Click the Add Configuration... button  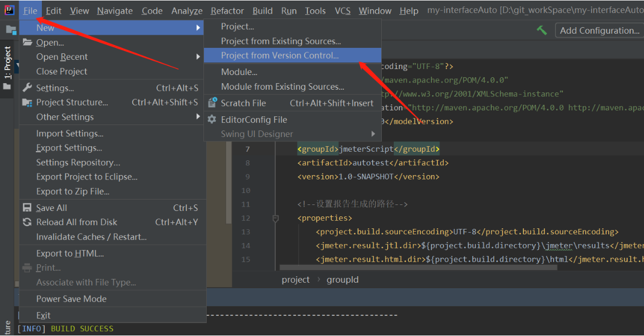[599, 30]
